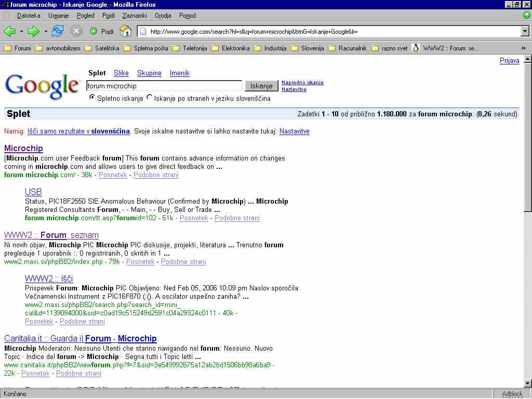Open the Microchip result title link

[23, 148]
